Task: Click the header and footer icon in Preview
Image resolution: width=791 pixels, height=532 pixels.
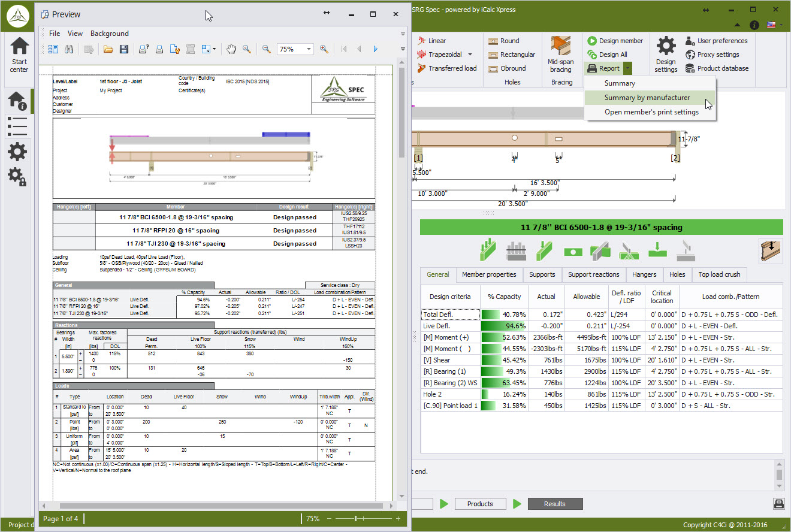Action: pos(191,49)
